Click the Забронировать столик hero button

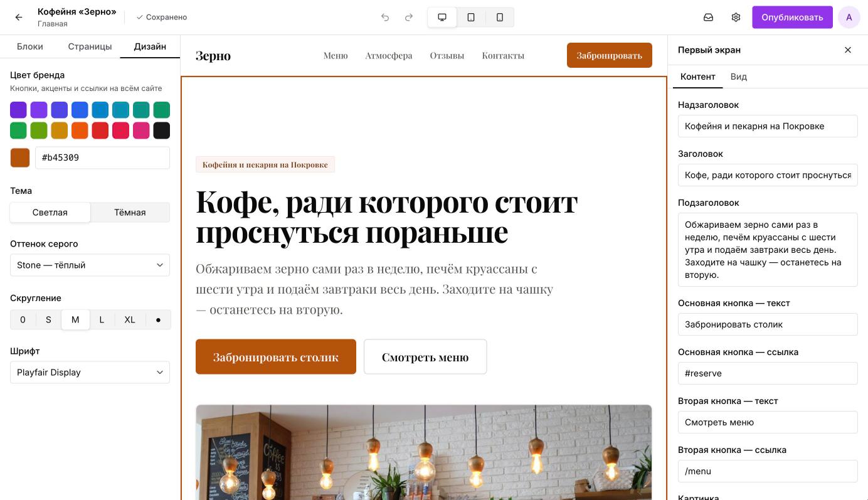276,357
